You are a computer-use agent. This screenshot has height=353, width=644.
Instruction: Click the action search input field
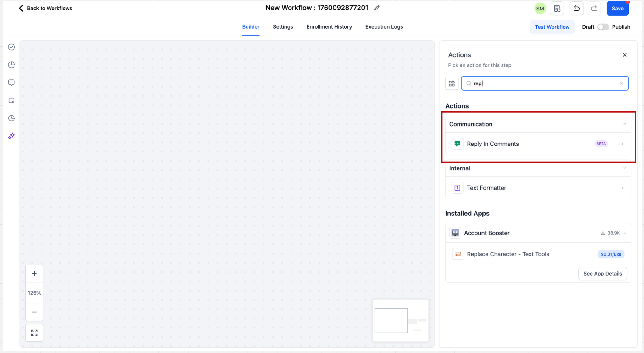point(544,83)
